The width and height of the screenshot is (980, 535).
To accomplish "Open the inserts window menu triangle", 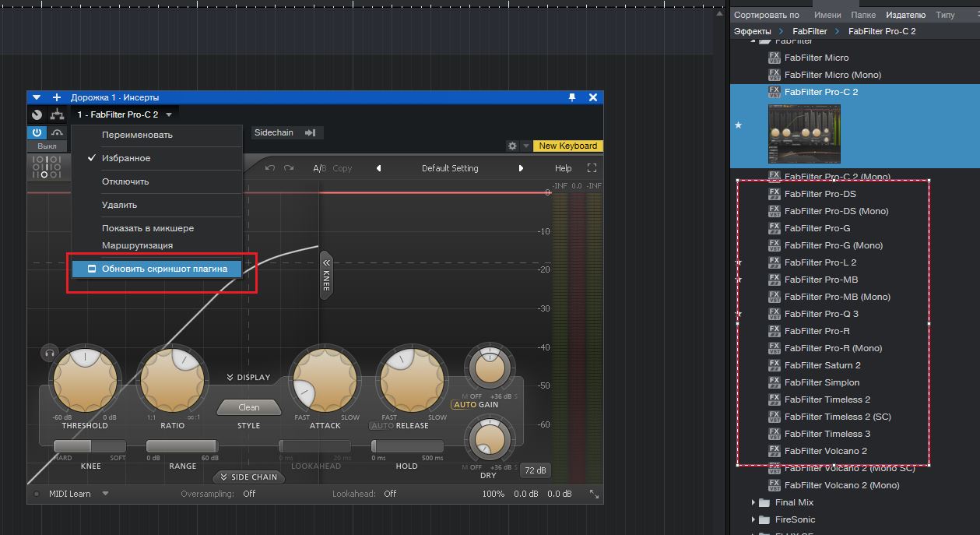I will 36,97.
